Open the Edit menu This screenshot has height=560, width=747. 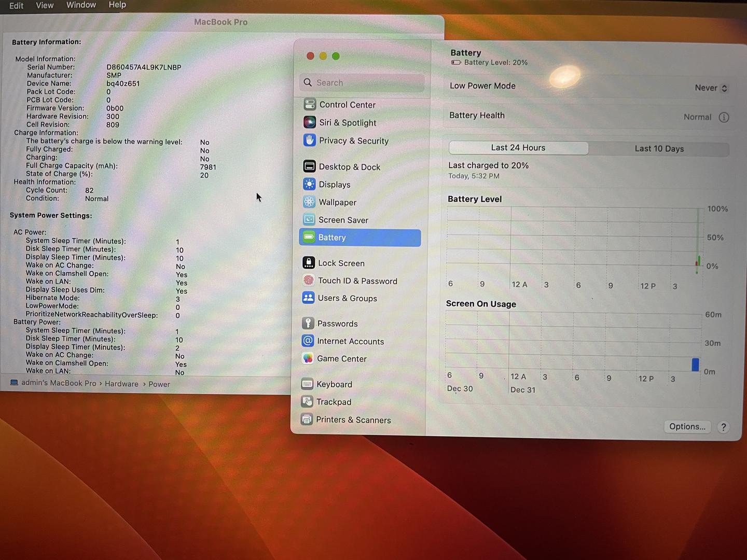pyautogui.click(x=16, y=5)
